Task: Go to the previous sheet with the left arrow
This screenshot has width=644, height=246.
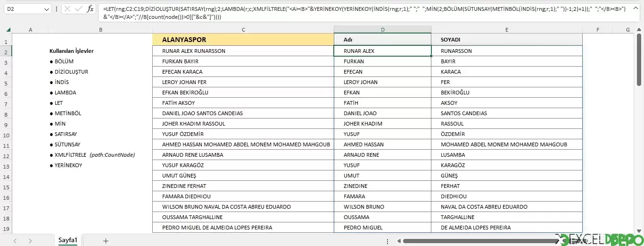Action: pos(15,241)
